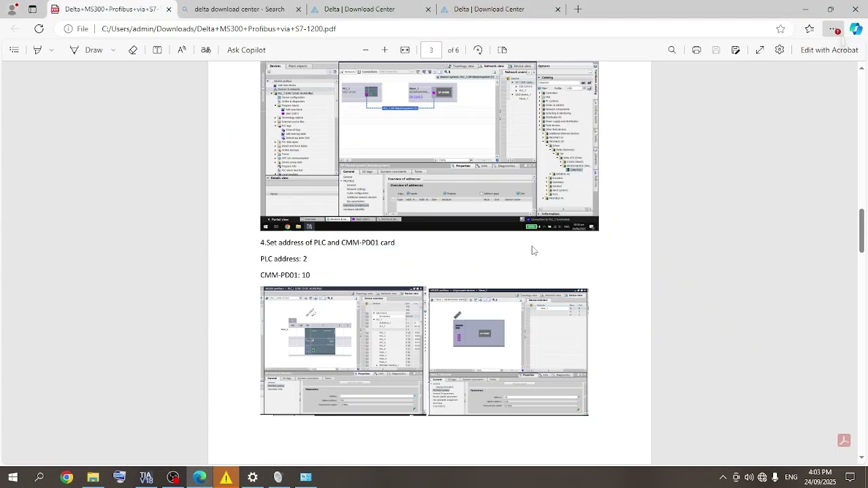This screenshot has height=488, width=868.
Task: Click Ask Copilot
Action: 246,49
